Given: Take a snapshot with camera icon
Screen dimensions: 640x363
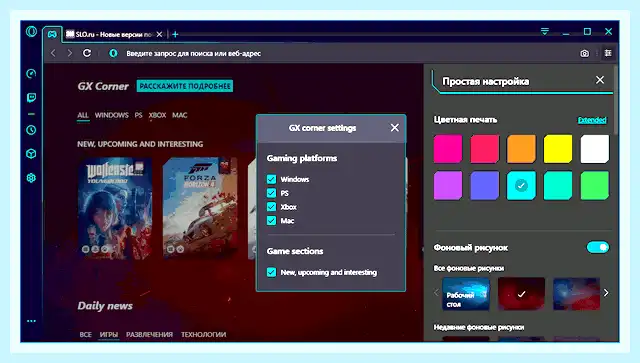Looking at the screenshot, I should [x=584, y=53].
